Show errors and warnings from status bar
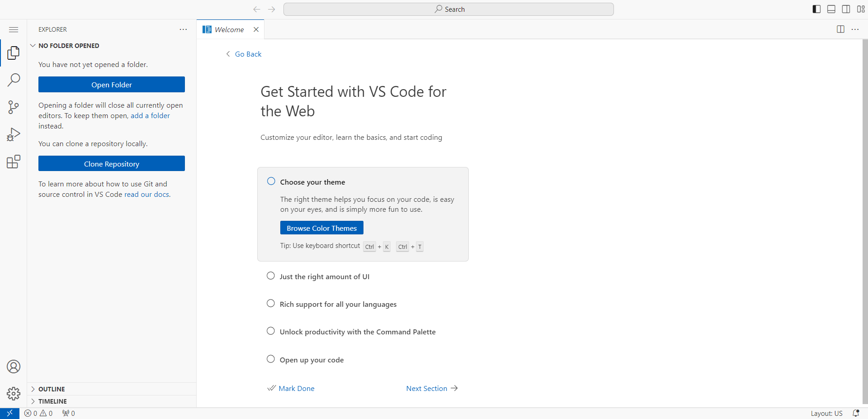Viewport: 868px width, 419px height. (38, 413)
